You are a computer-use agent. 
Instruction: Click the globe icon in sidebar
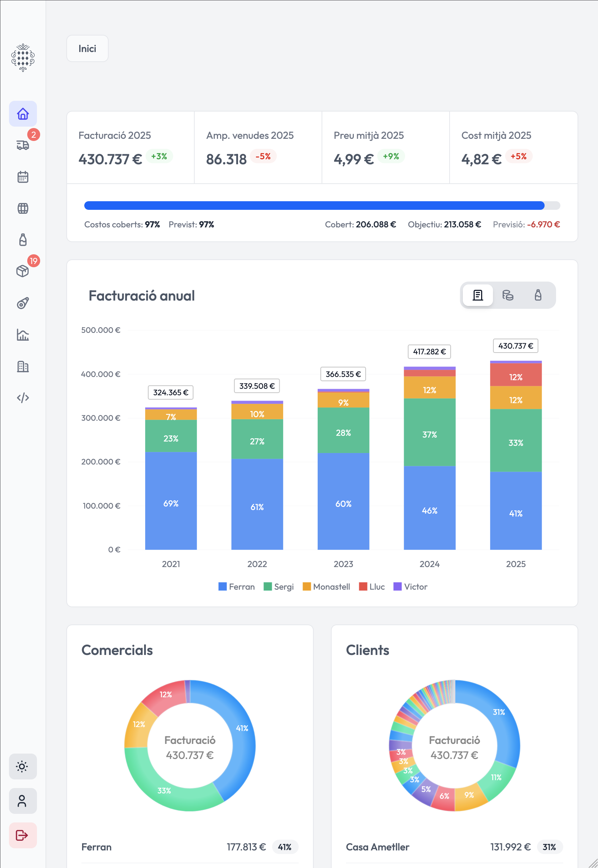(23, 208)
